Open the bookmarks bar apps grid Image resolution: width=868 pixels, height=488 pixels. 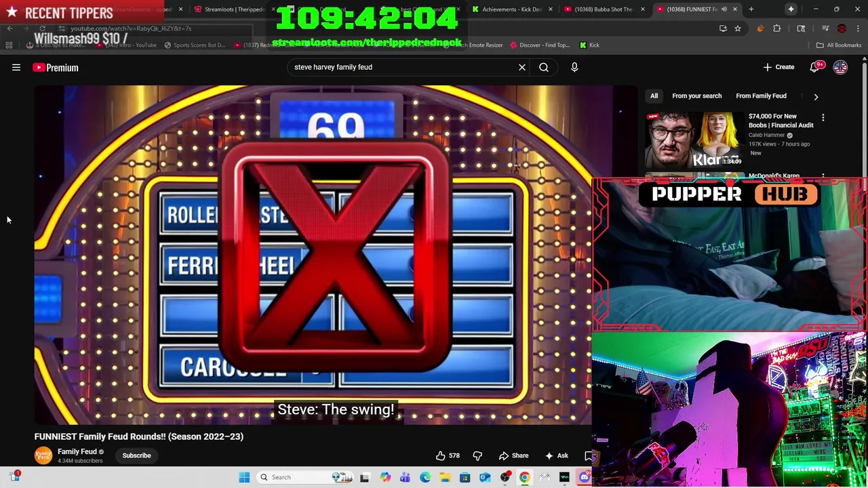coord(9,45)
